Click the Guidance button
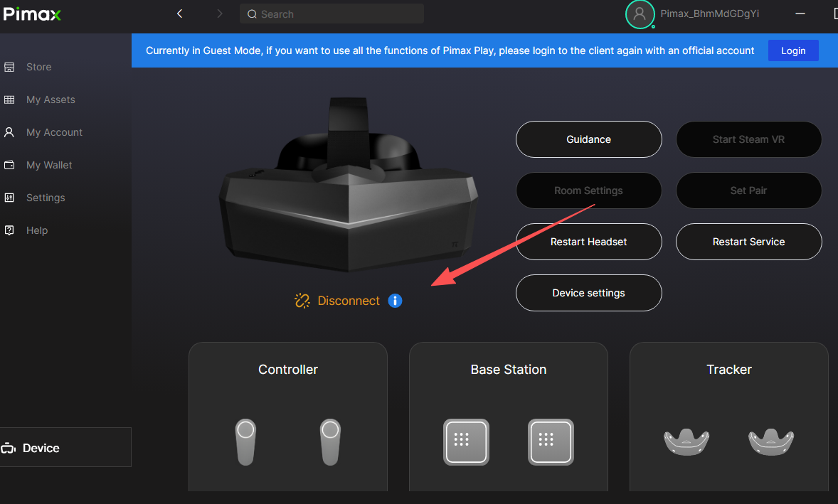838x504 pixels. tap(588, 139)
